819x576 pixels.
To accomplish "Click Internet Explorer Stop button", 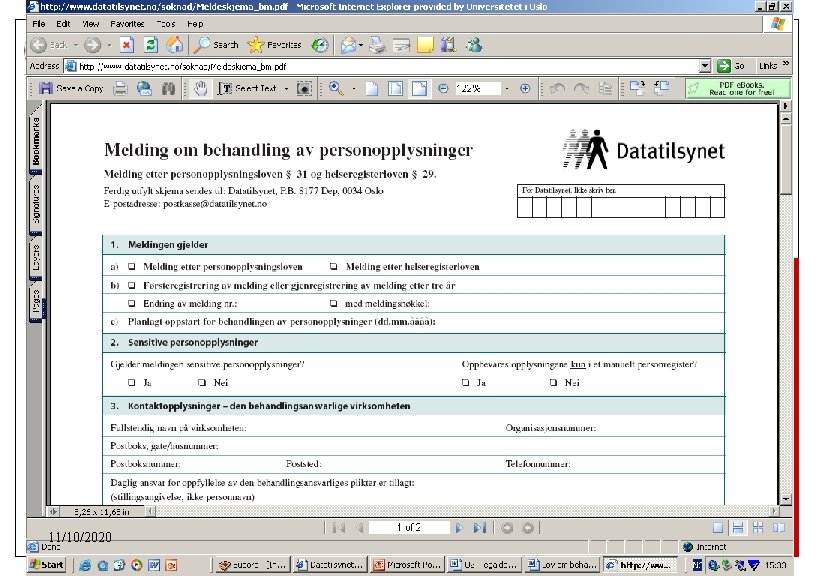I will click(x=126, y=45).
